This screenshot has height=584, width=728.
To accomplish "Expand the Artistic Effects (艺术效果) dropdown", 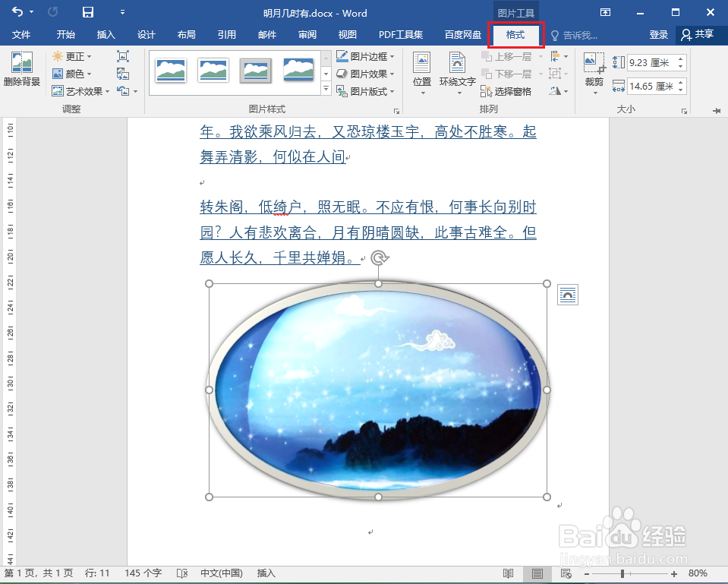I will click(x=79, y=90).
